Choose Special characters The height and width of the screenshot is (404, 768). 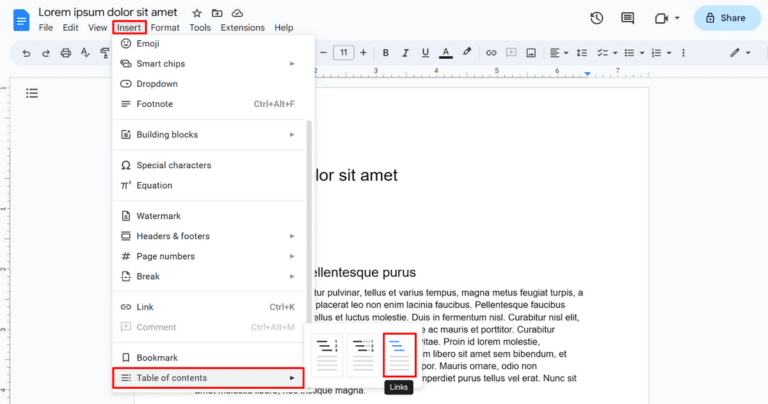(209, 165)
